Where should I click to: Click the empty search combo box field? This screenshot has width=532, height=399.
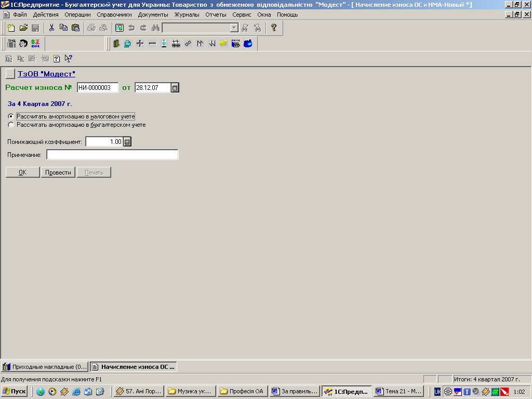coord(196,28)
